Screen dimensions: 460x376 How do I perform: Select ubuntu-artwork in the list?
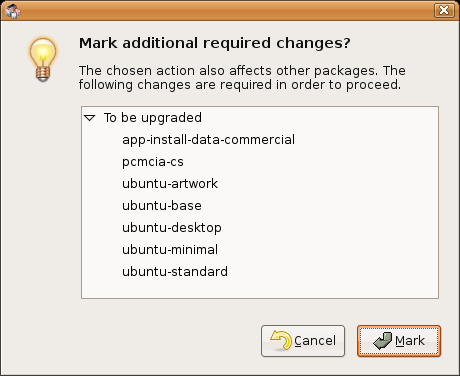pos(170,184)
